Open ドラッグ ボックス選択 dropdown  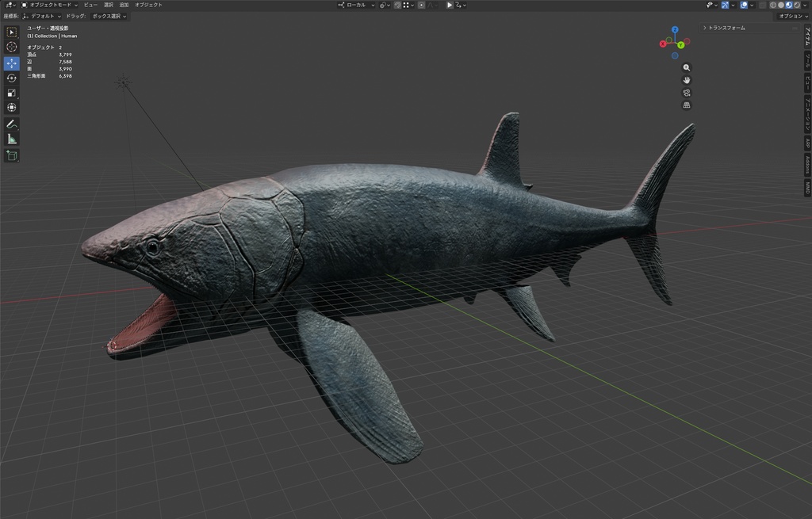109,16
